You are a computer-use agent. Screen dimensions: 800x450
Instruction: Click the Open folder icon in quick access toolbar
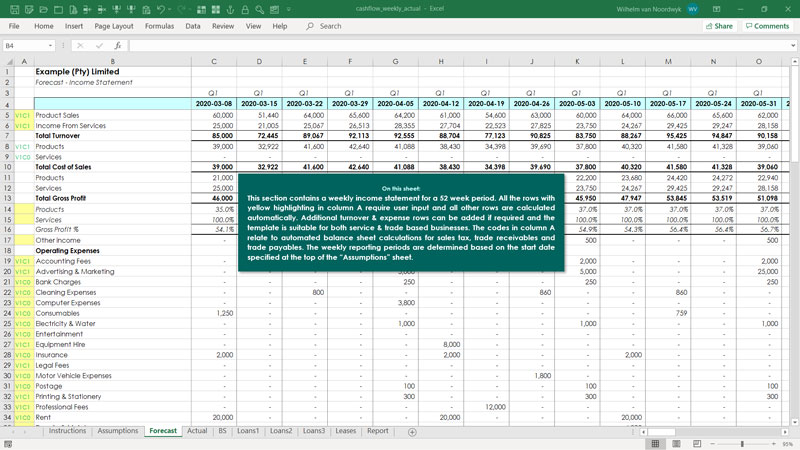(x=44, y=10)
